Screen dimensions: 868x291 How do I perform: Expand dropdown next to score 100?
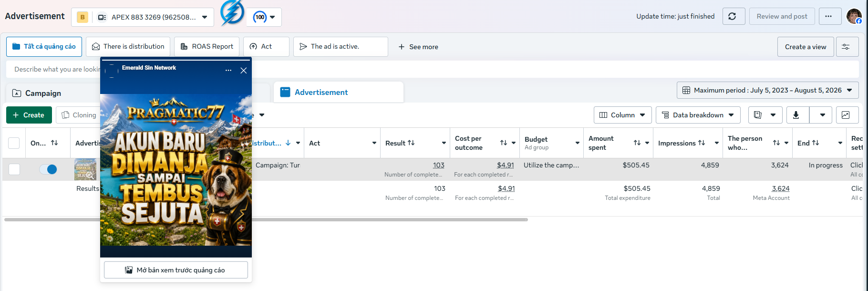[272, 17]
